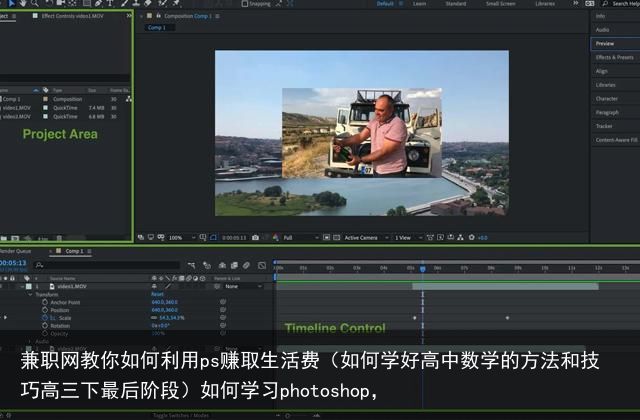640x420 pixels.
Task: Toggle composition viewer lock icon
Action: pyautogui.click(x=158, y=16)
